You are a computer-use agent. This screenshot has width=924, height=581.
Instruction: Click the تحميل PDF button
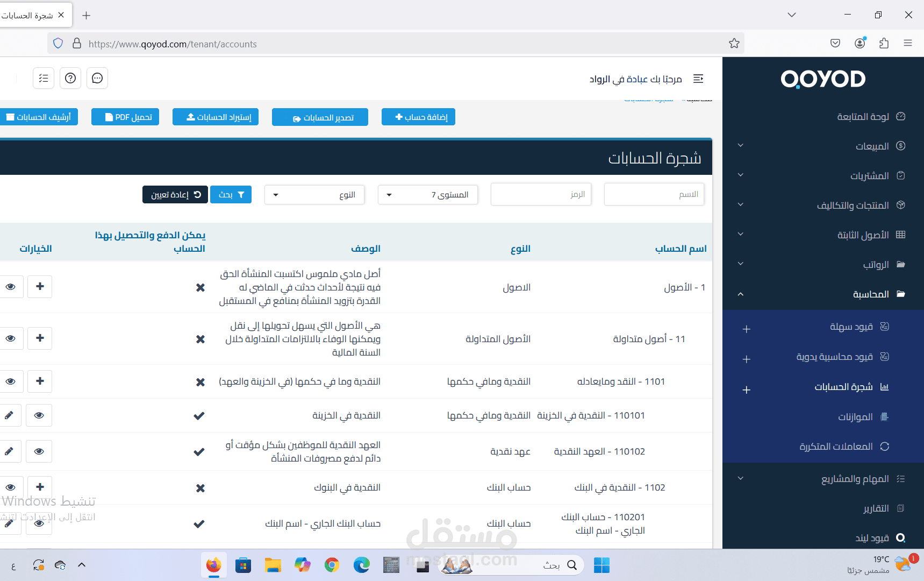pyautogui.click(x=125, y=117)
